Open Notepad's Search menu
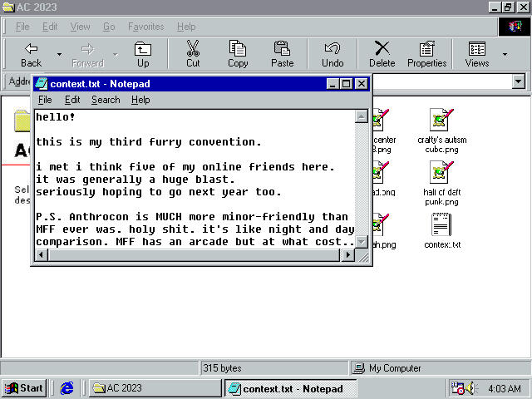Image resolution: width=532 pixels, height=399 pixels. coord(106,100)
